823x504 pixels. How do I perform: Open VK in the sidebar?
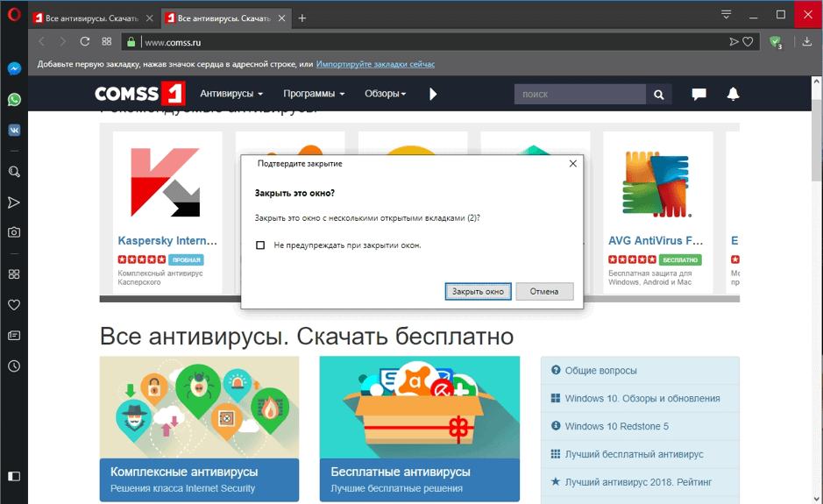pyautogui.click(x=14, y=130)
